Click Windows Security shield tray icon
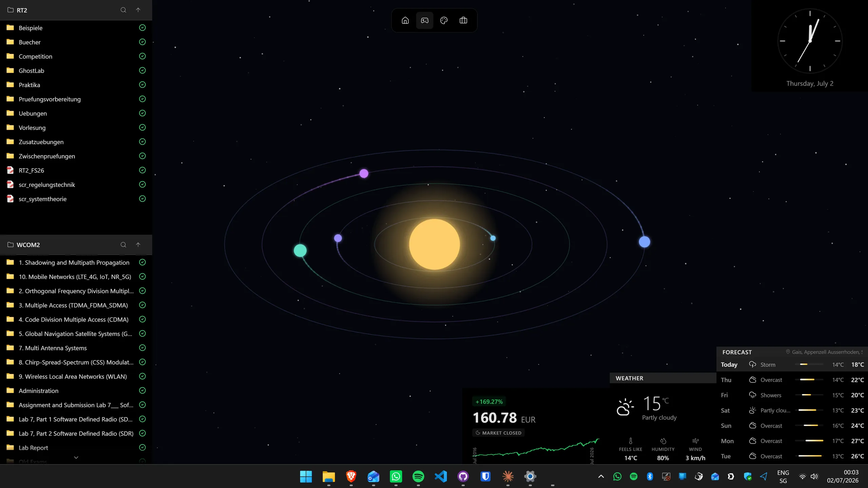Screen dimensions: 868x488 (747, 476)
